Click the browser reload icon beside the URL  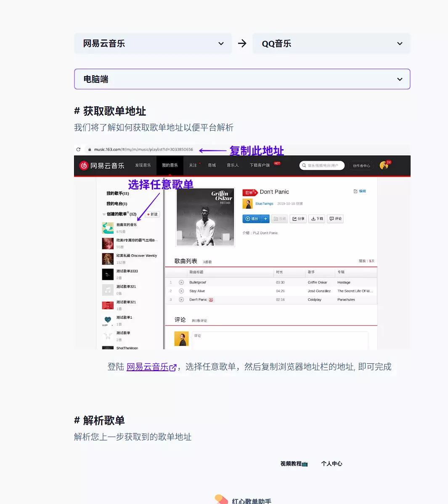coord(78,149)
